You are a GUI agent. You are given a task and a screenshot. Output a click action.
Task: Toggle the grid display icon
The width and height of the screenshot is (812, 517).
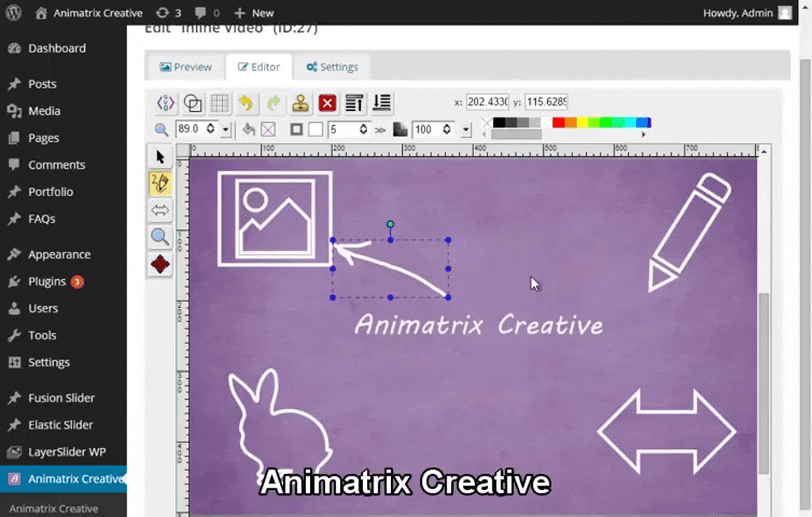(x=220, y=103)
